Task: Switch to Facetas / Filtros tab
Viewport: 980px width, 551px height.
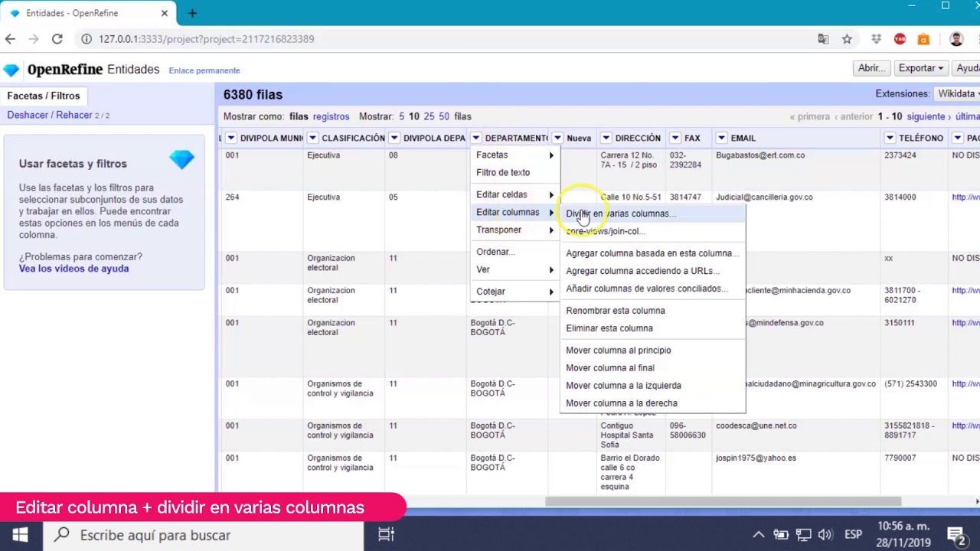Action: click(44, 96)
